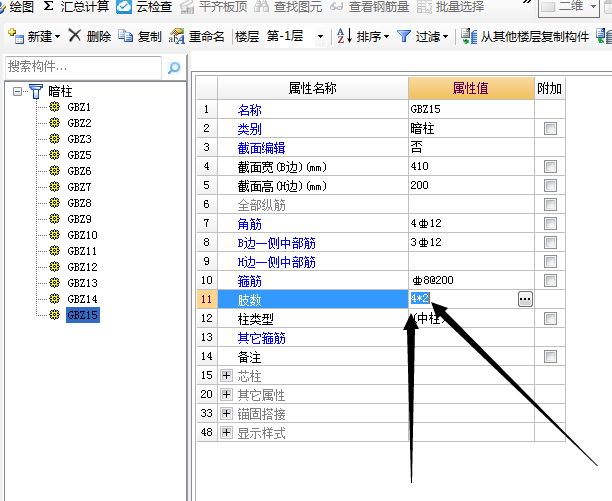Screen dimensions: 612x501
Task: Expand the 其它属性 property group
Action: (x=226, y=394)
